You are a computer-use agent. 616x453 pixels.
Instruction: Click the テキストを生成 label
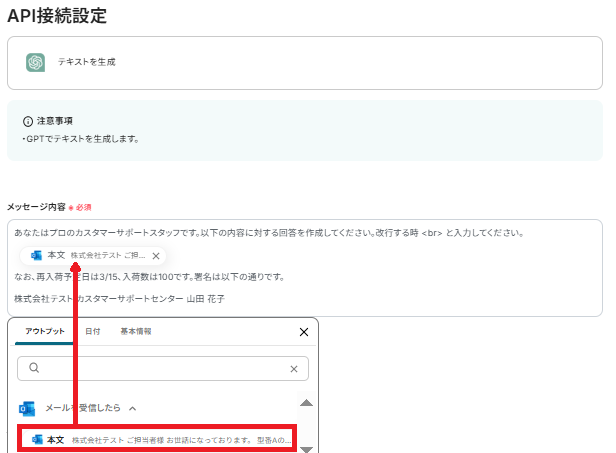click(86, 62)
